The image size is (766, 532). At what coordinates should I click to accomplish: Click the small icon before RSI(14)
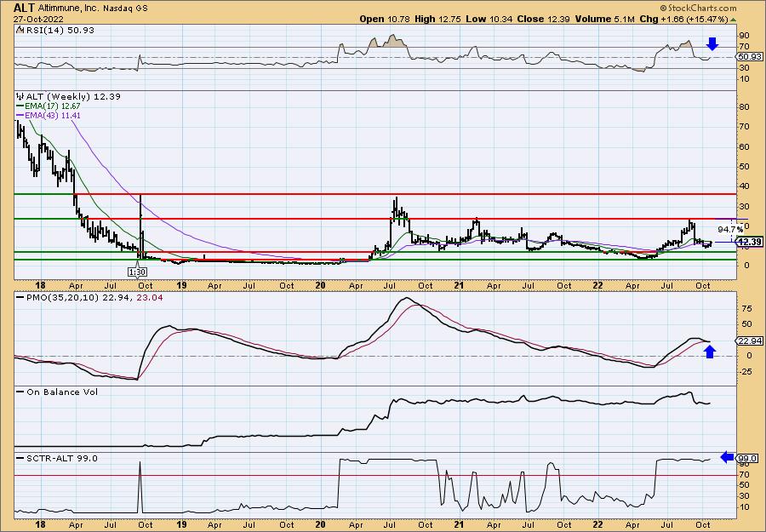tap(20, 30)
